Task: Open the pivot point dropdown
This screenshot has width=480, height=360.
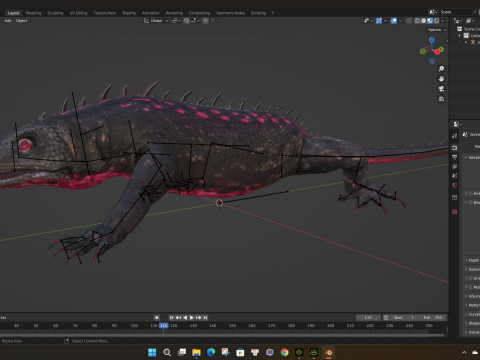Action: (176, 21)
